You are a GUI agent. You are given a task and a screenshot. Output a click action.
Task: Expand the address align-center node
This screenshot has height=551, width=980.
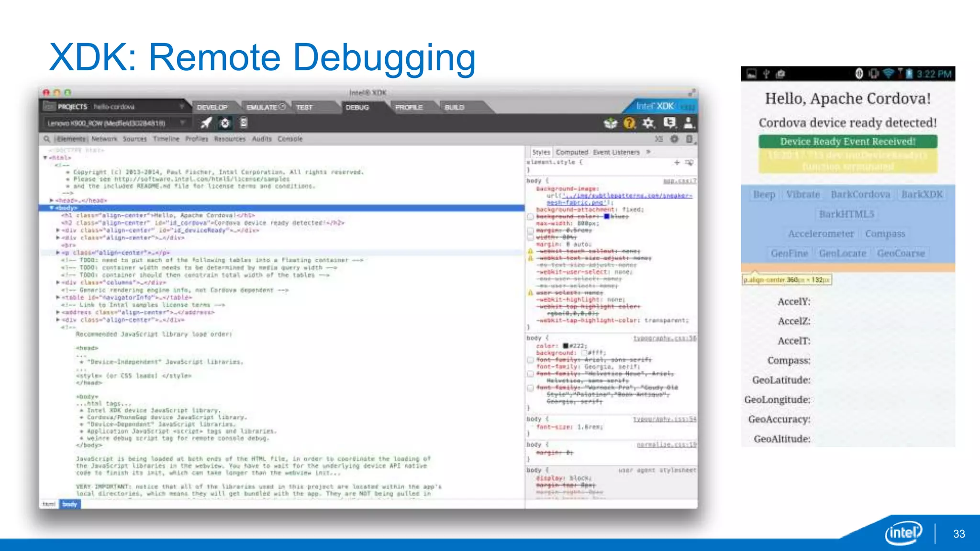[58, 312]
